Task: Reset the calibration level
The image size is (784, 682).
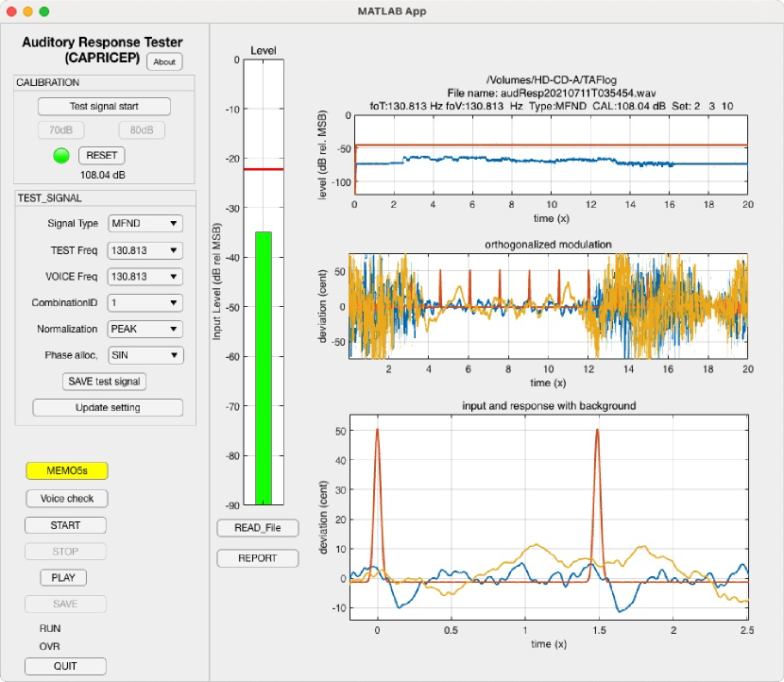Action: pyautogui.click(x=101, y=155)
